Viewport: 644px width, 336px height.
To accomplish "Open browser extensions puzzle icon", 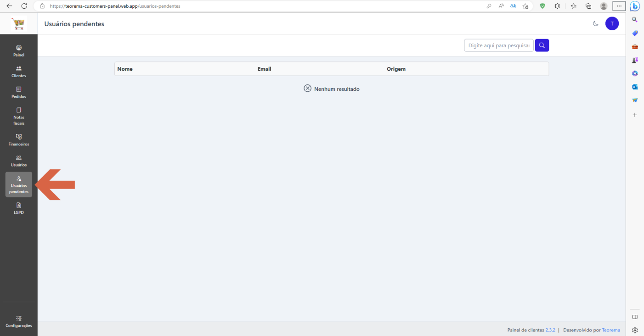I will (x=557, y=6).
